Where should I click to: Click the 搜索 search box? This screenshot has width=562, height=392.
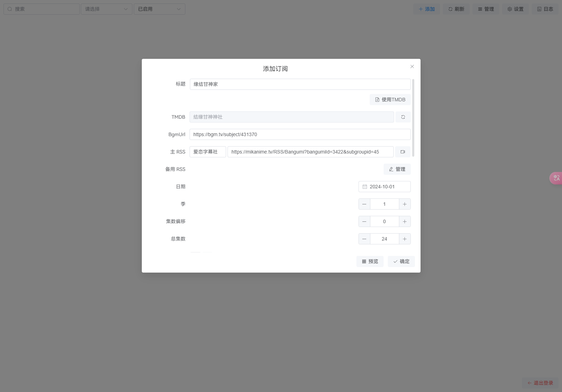[x=42, y=9]
